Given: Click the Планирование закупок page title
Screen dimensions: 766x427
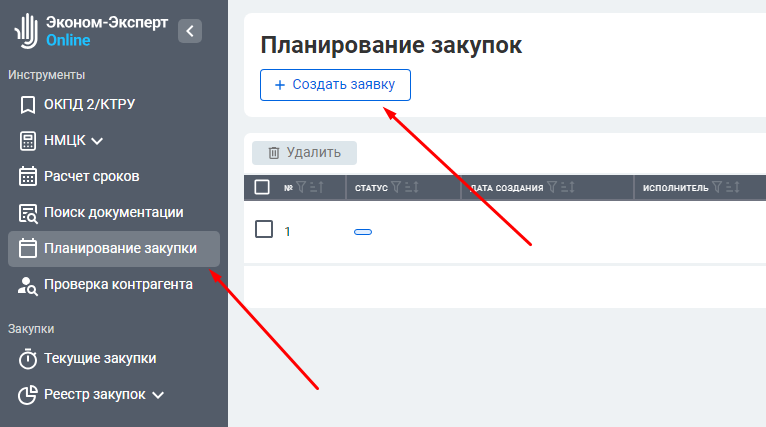Looking at the screenshot, I should point(391,45).
